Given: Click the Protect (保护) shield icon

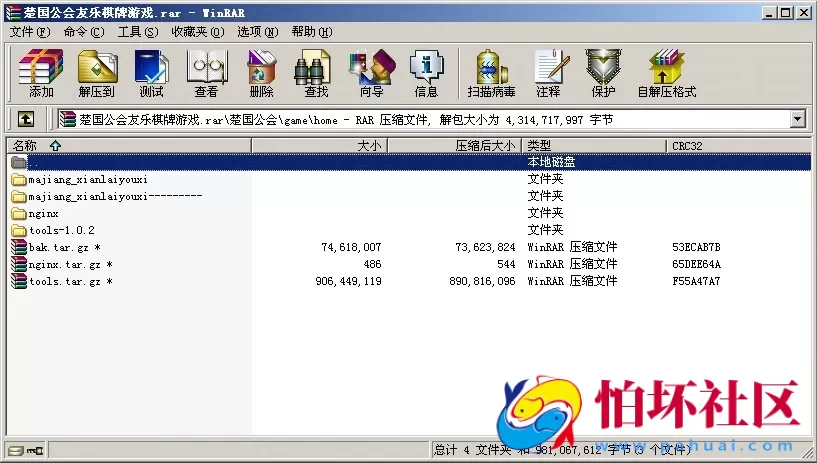Looking at the screenshot, I should [603, 73].
